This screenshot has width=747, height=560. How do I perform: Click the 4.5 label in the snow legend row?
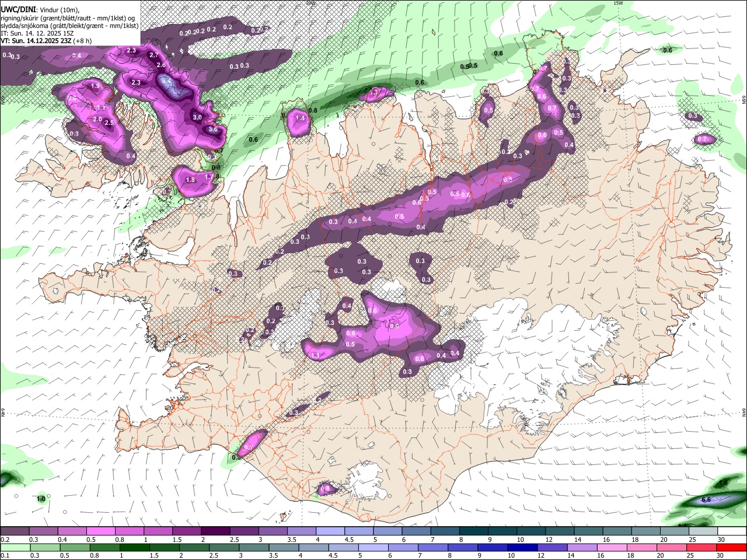[349, 540]
